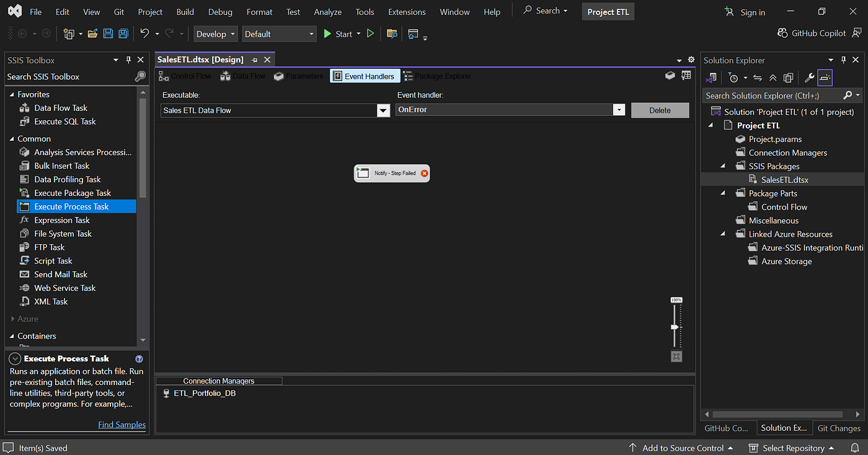Collapse all items in Solution Explorer

point(773,77)
